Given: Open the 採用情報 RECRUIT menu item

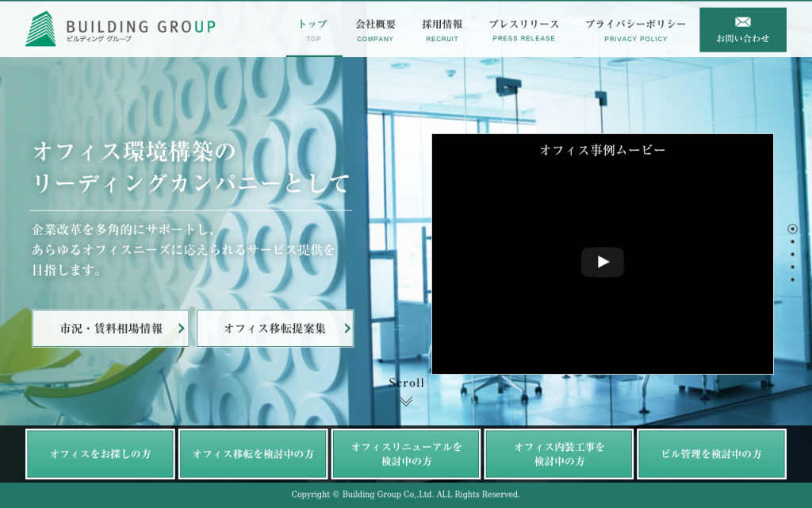Looking at the screenshot, I should [x=442, y=31].
